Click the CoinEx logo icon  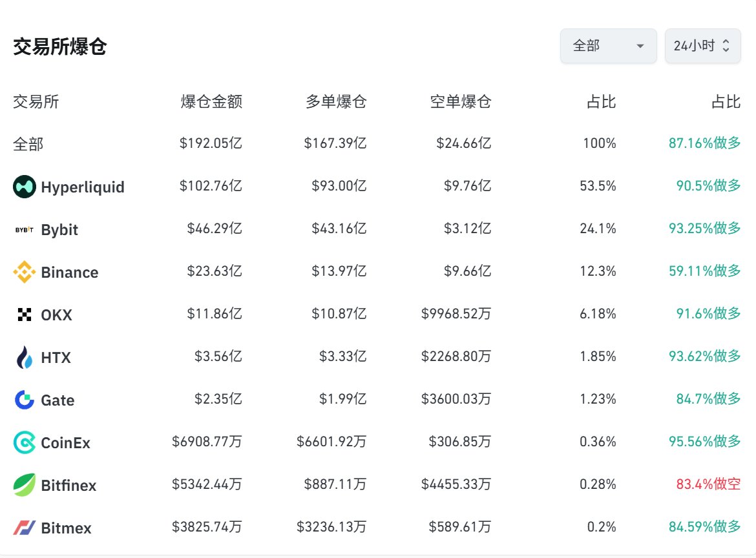[x=25, y=442]
